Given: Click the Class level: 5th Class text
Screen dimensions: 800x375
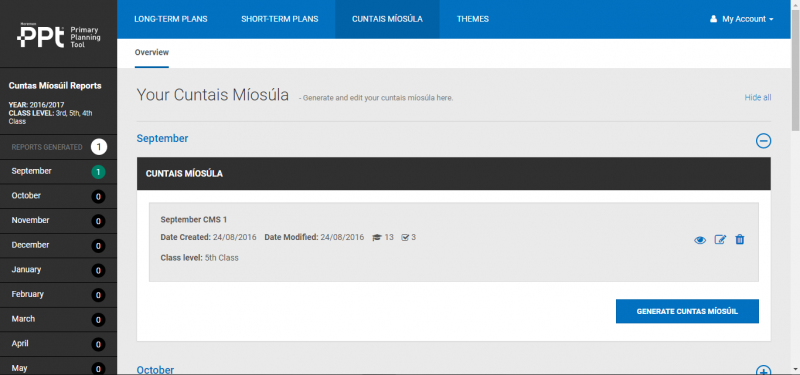Looking at the screenshot, I should point(199,258).
